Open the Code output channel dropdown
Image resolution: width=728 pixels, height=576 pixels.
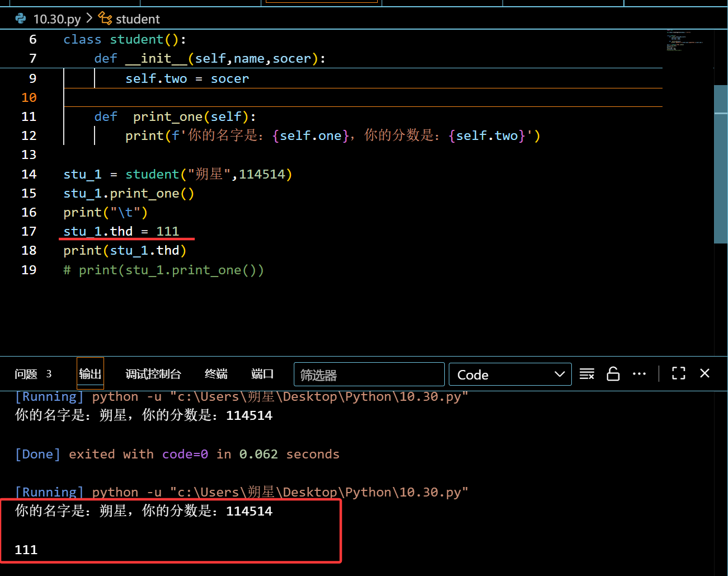pos(510,374)
